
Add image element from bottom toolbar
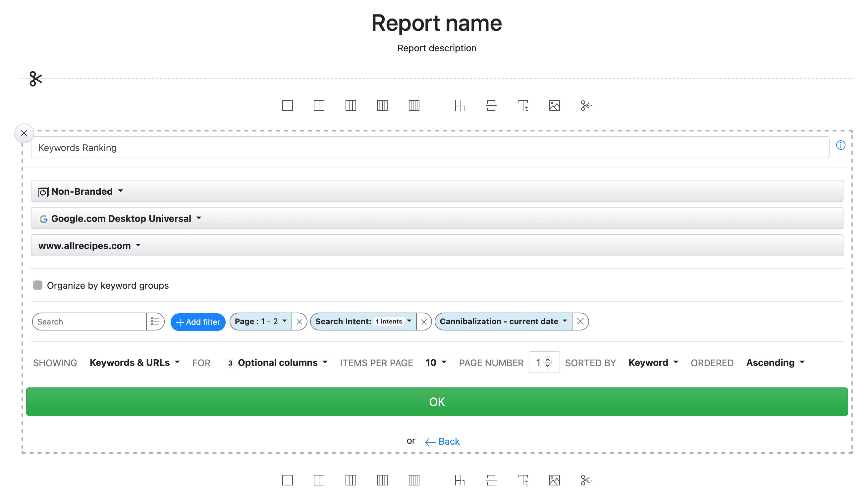[554, 480]
